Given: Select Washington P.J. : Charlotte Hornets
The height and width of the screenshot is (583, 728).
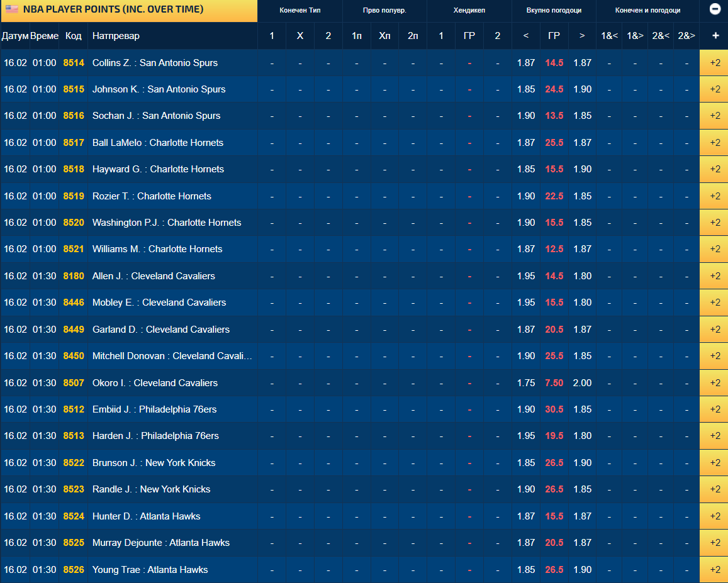Looking at the screenshot, I should [167, 223].
